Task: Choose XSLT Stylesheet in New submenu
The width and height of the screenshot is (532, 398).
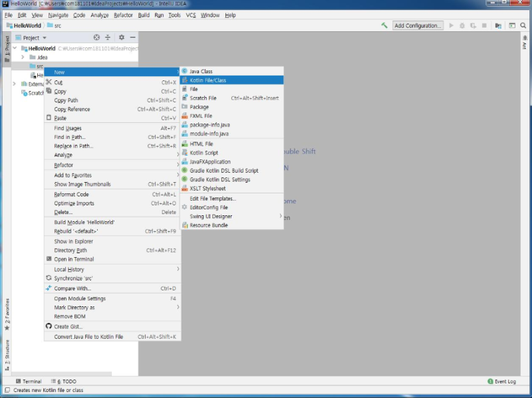Action: [x=231, y=189]
